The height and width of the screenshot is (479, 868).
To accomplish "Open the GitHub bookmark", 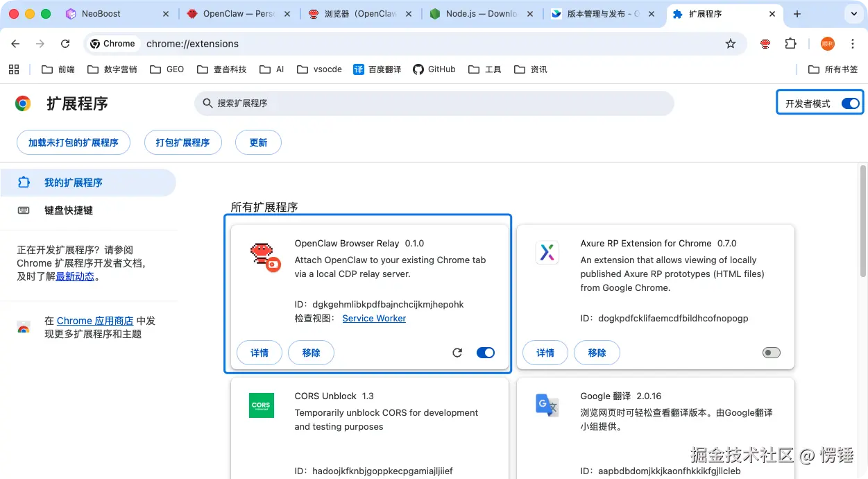I will point(434,69).
